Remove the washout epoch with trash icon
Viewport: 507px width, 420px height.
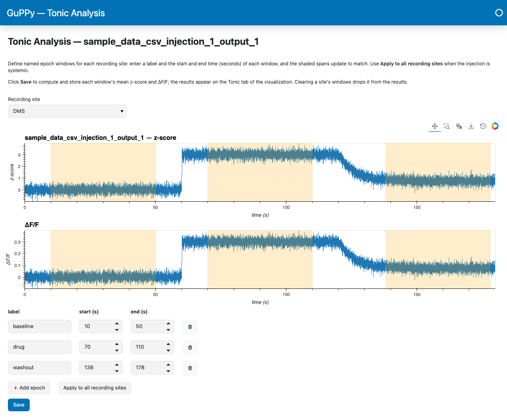tap(190, 368)
